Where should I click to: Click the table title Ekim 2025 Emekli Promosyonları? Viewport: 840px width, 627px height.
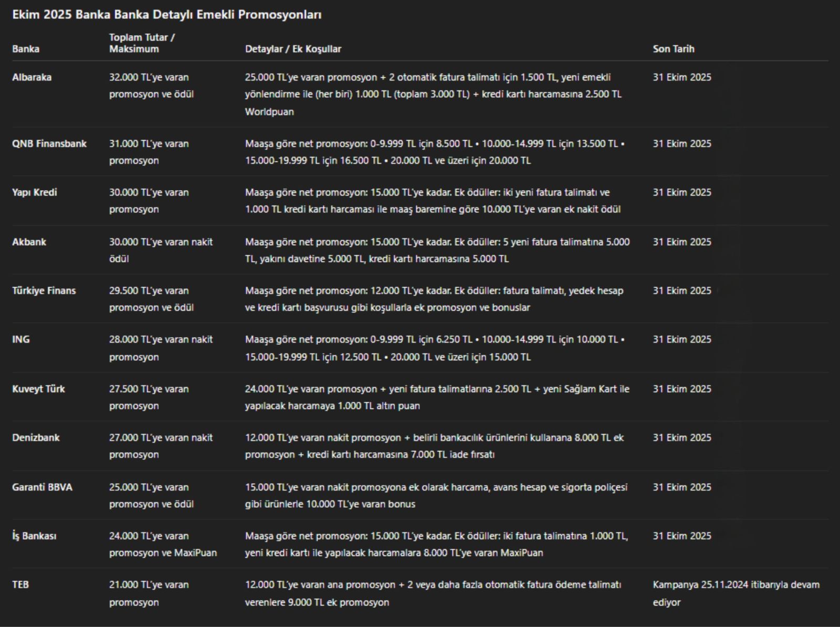click(166, 15)
